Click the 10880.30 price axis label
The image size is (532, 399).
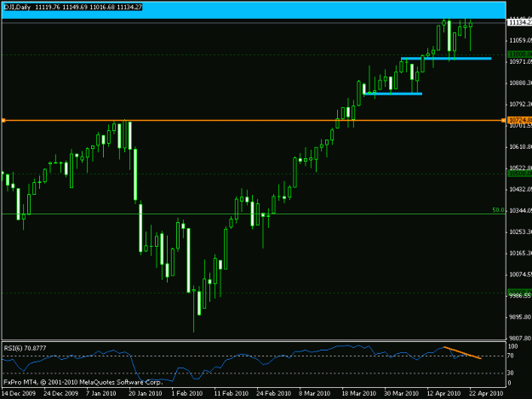pyautogui.click(x=520, y=83)
